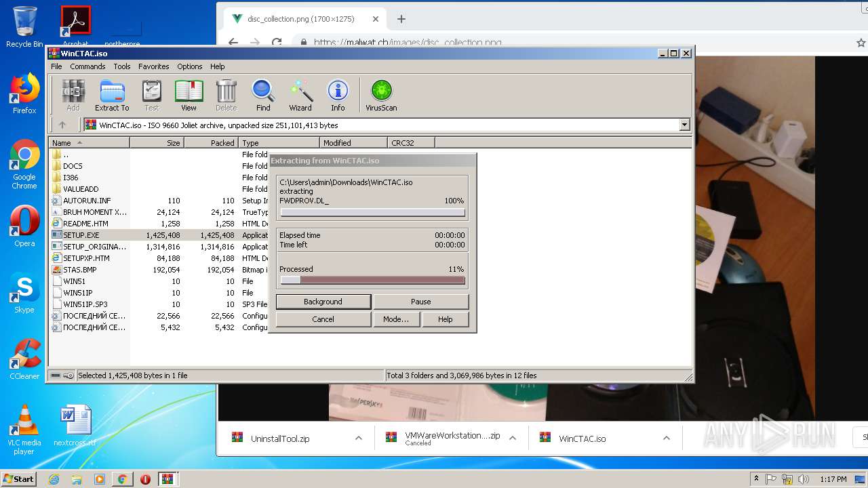The height and width of the screenshot is (488, 868).
Task: Launch Google Chrome desktop icon
Action: tap(24, 165)
